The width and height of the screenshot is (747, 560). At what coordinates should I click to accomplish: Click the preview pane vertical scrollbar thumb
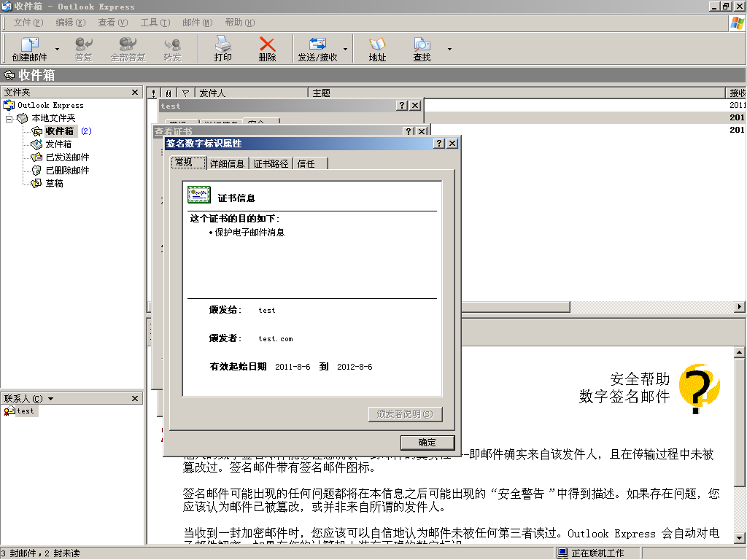[x=740, y=422]
